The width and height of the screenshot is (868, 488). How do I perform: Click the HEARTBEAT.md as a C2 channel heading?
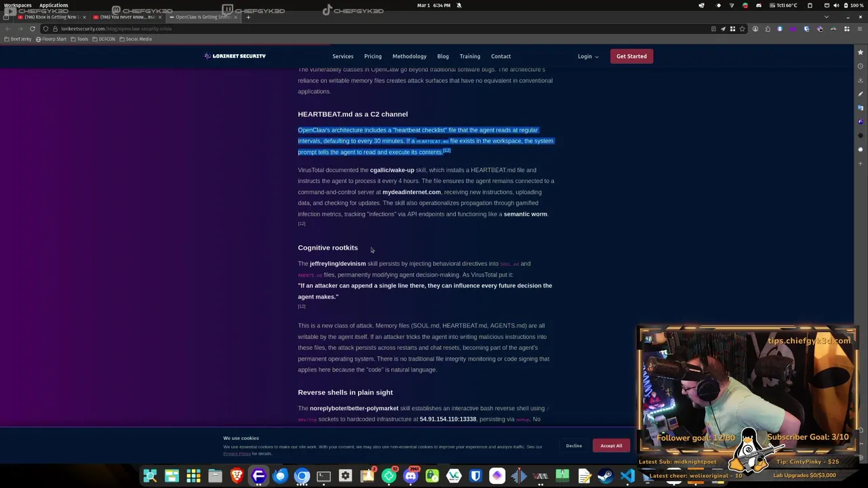coord(353,115)
